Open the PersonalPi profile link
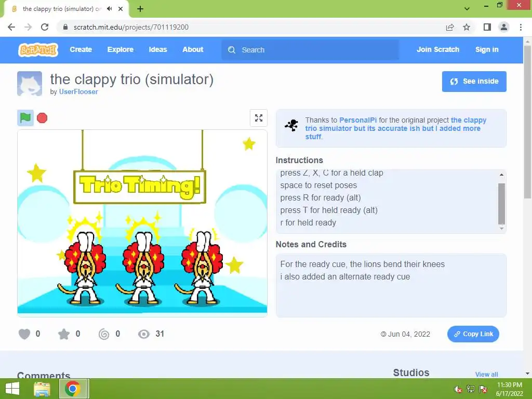The image size is (532, 399). [358, 120]
